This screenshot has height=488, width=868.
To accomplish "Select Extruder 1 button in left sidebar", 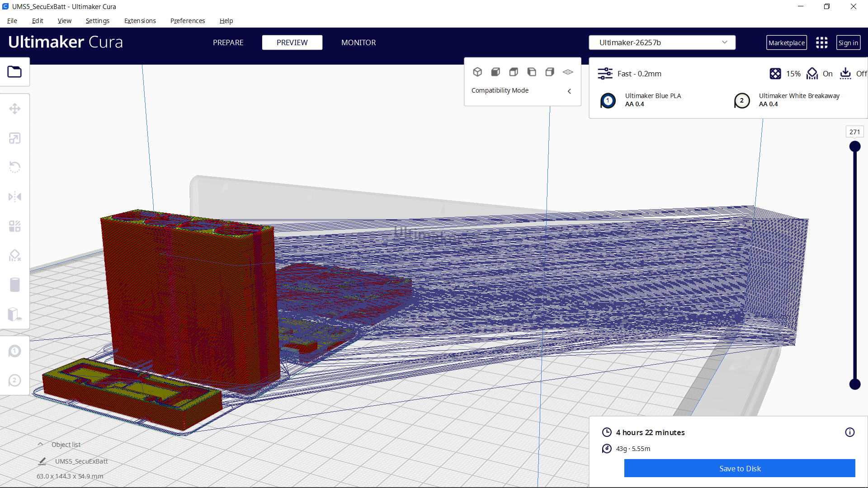I will click(x=14, y=351).
